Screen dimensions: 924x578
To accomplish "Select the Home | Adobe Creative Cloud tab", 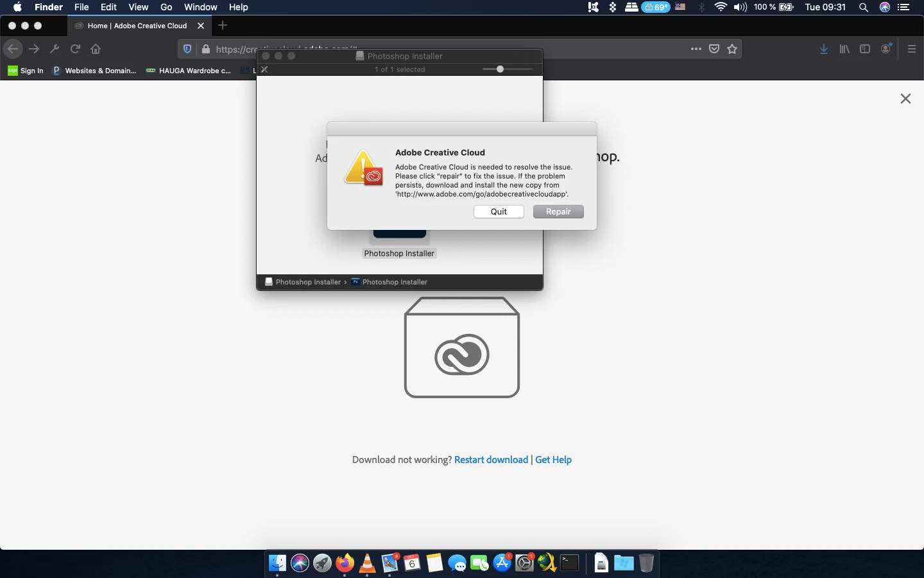I will [138, 26].
